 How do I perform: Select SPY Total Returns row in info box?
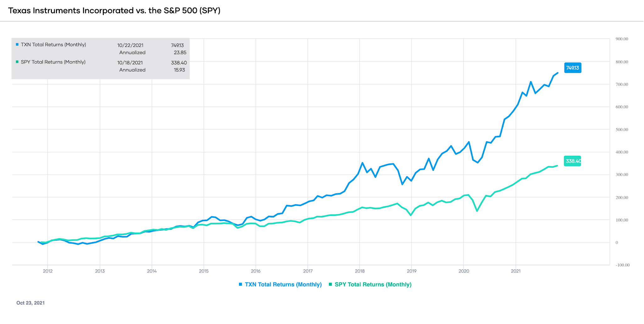[x=101, y=66]
